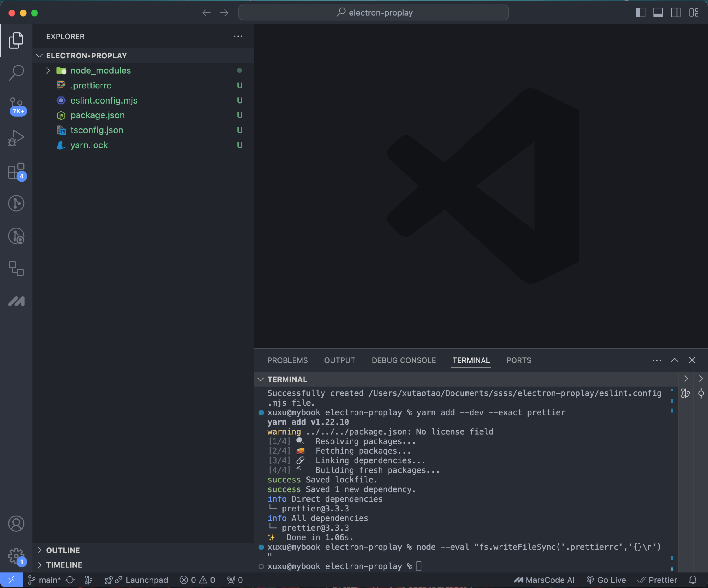Go forward using the navigation arrow

point(224,13)
